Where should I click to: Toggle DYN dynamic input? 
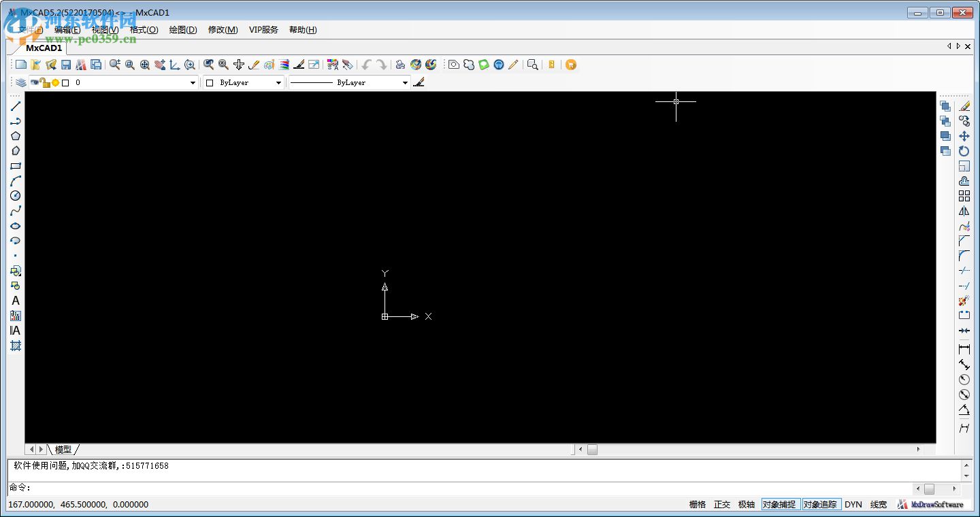[853, 505]
